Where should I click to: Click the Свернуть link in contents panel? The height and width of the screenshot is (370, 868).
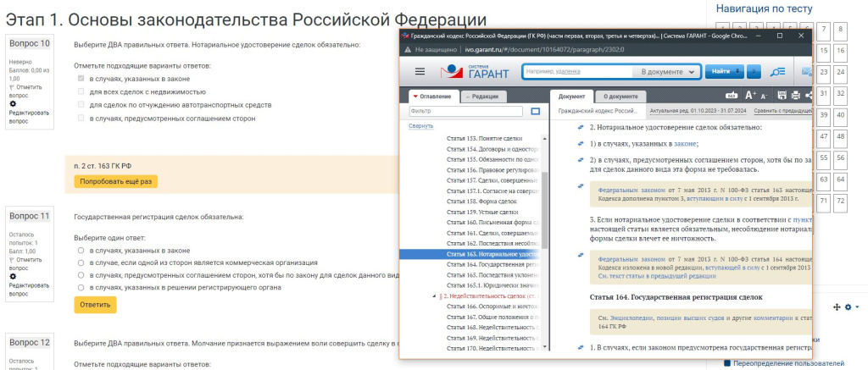coord(421,126)
